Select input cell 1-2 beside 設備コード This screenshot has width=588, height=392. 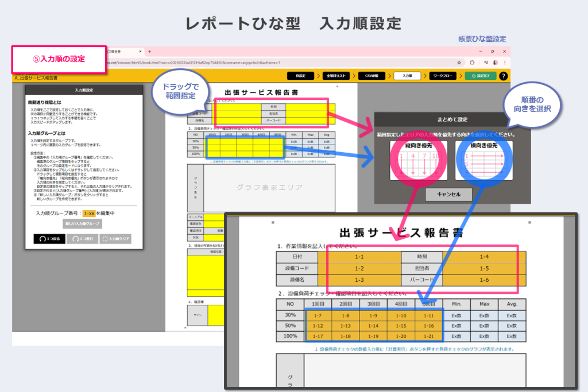click(x=359, y=269)
